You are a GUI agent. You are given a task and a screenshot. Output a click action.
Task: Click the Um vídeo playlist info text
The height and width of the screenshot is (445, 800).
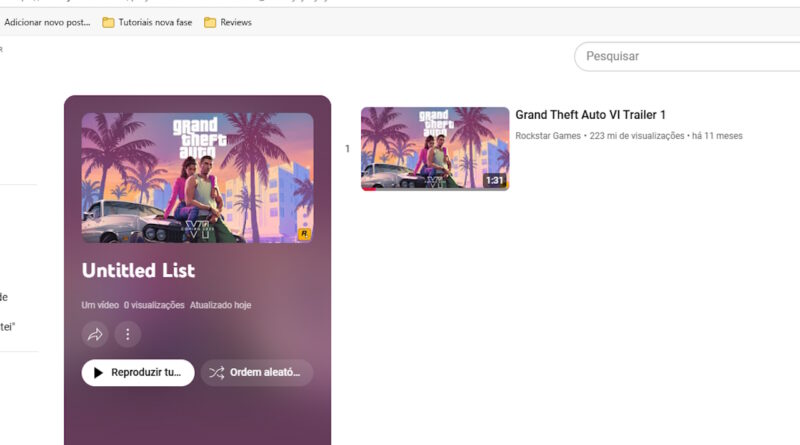[x=100, y=305]
